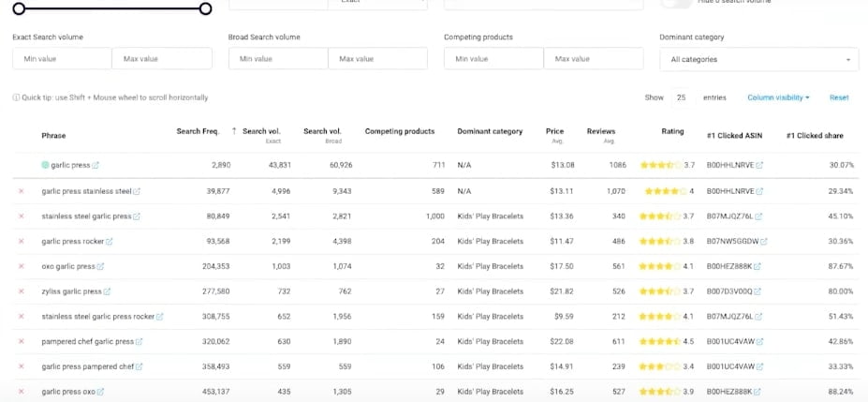Open external link for zyliss garlic press
This screenshot has width=868, height=402.
click(x=107, y=291)
